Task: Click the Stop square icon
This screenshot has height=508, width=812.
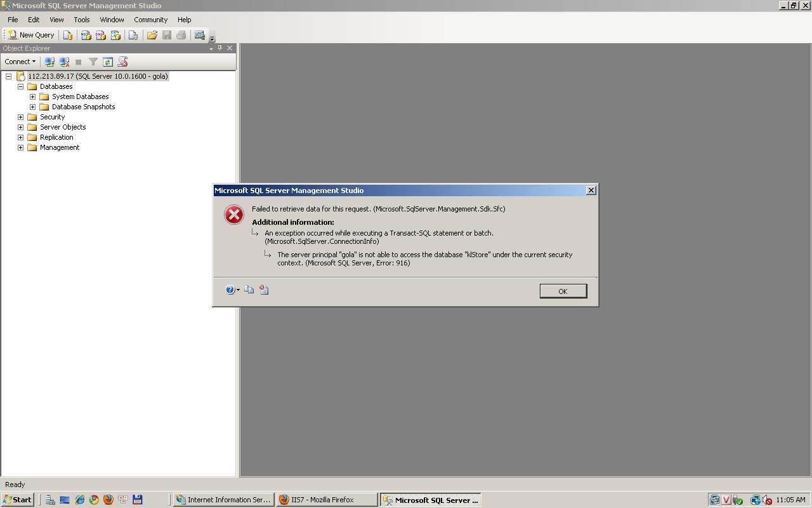Action: pos(79,62)
